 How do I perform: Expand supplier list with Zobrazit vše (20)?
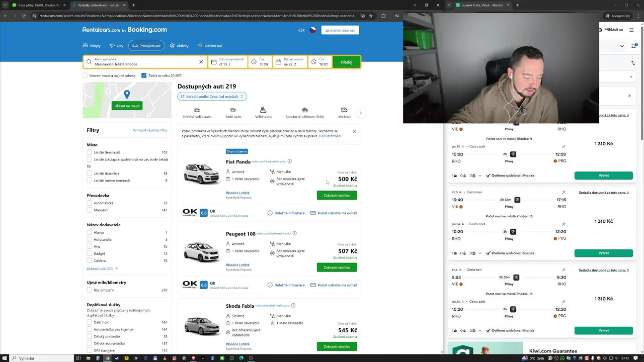[102, 268]
